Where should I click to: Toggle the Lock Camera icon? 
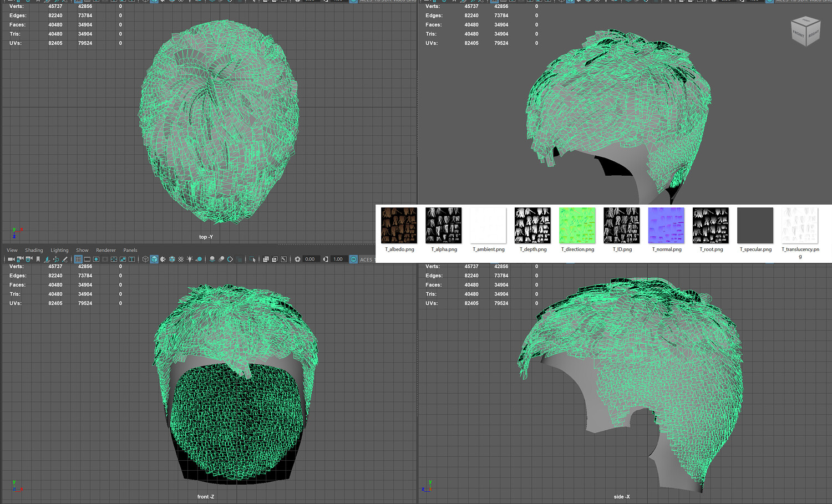point(20,259)
